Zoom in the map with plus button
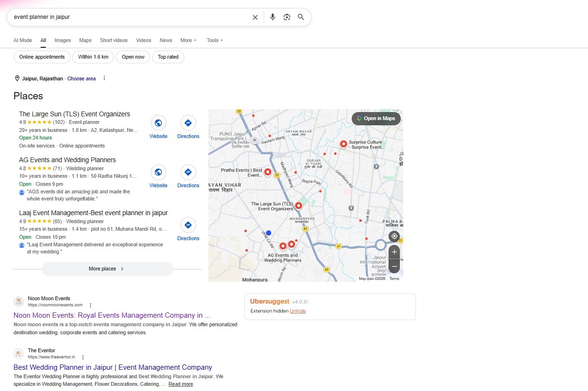Screen dimensions: 588x391 coord(394,252)
